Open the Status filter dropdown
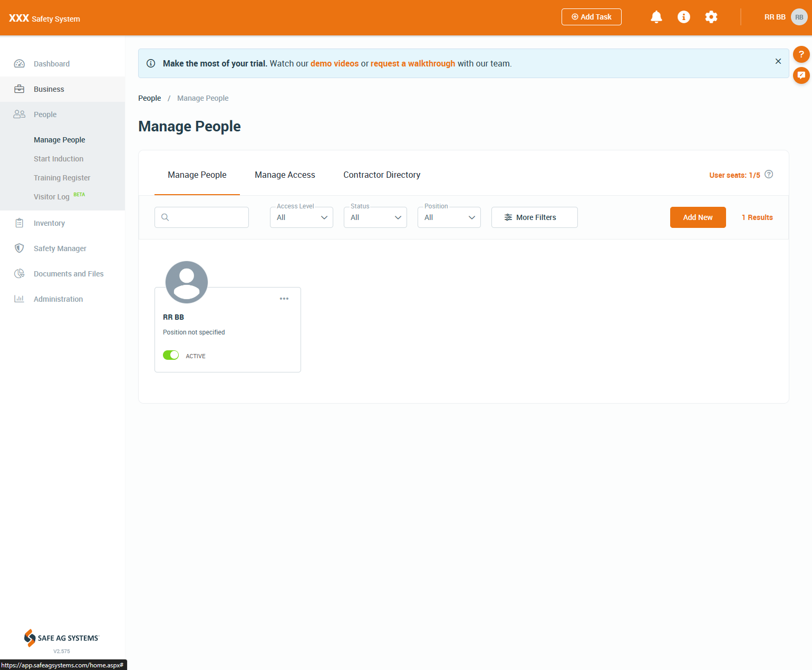The height and width of the screenshot is (670, 812). [x=375, y=217]
